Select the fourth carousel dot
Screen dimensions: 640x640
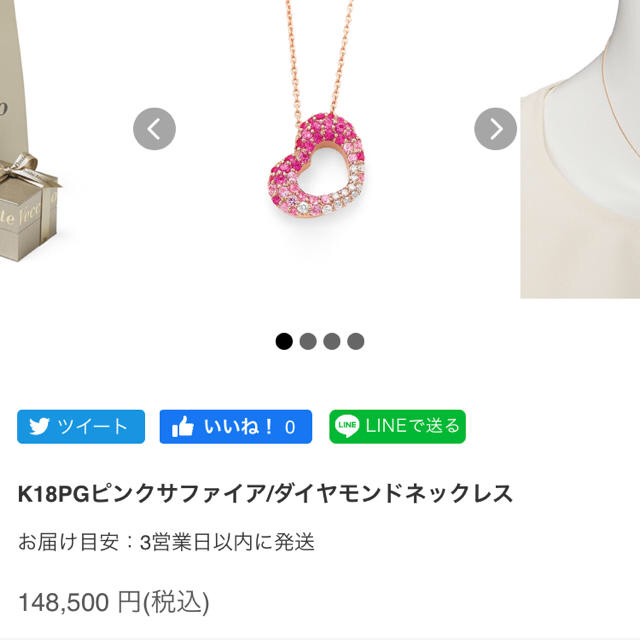356,341
